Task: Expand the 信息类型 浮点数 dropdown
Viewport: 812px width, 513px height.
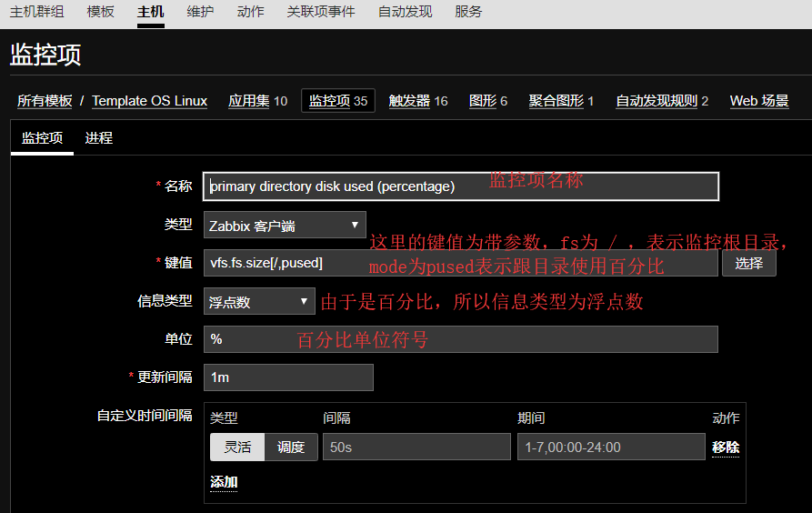Action: 259,301
